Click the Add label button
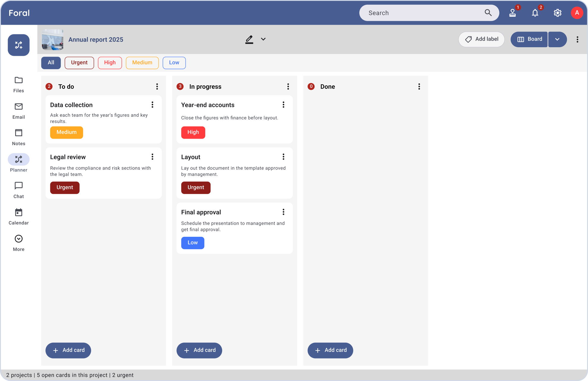Image resolution: width=588 pixels, height=381 pixels. coord(481,39)
